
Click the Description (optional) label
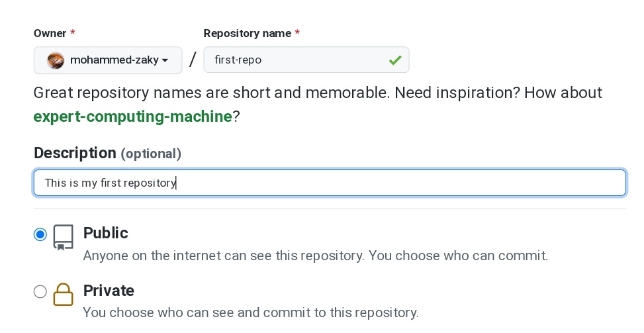pyautogui.click(x=107, y=153)
